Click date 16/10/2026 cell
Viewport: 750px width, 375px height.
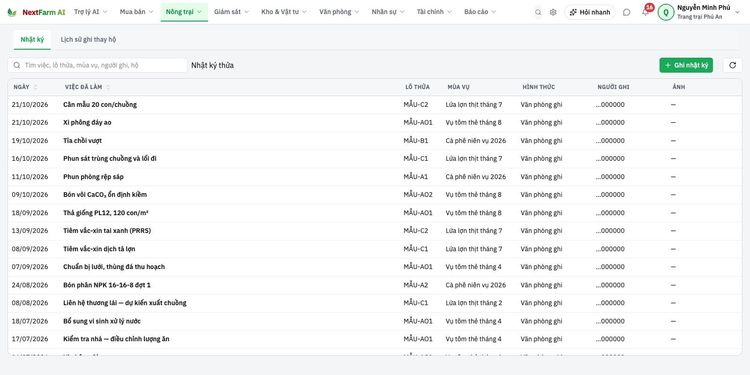point(30,158)
